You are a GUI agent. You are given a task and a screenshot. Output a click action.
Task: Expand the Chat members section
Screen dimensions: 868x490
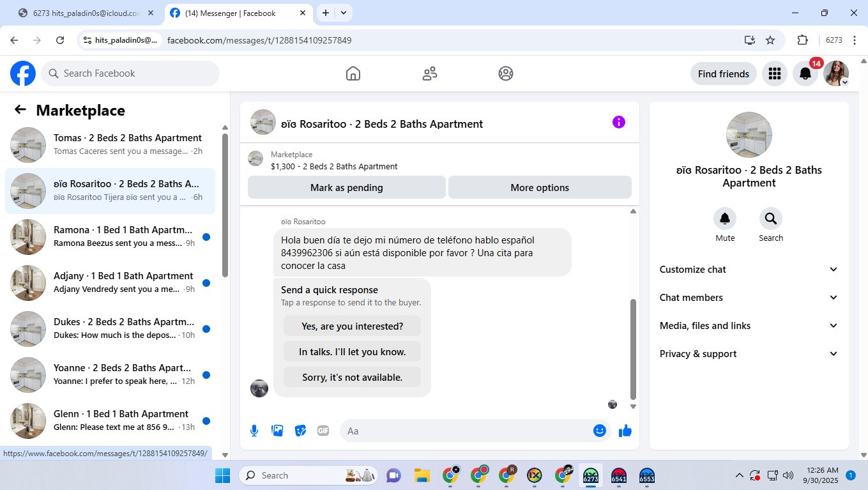tap(749, 298)
